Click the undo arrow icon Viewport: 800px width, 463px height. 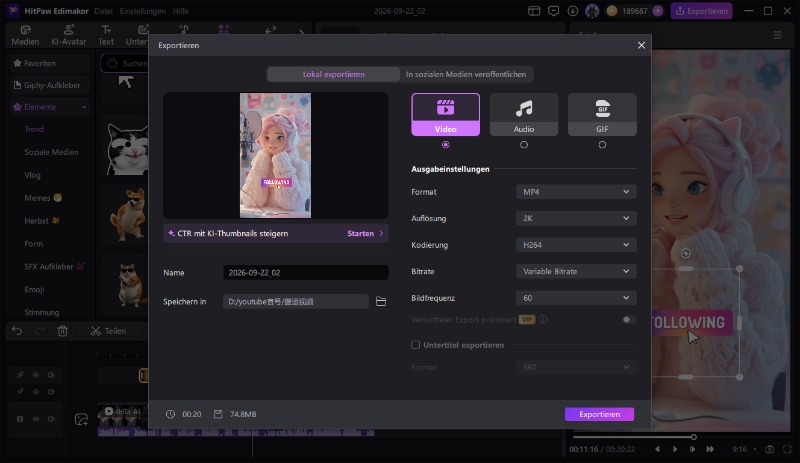point(17,331)
